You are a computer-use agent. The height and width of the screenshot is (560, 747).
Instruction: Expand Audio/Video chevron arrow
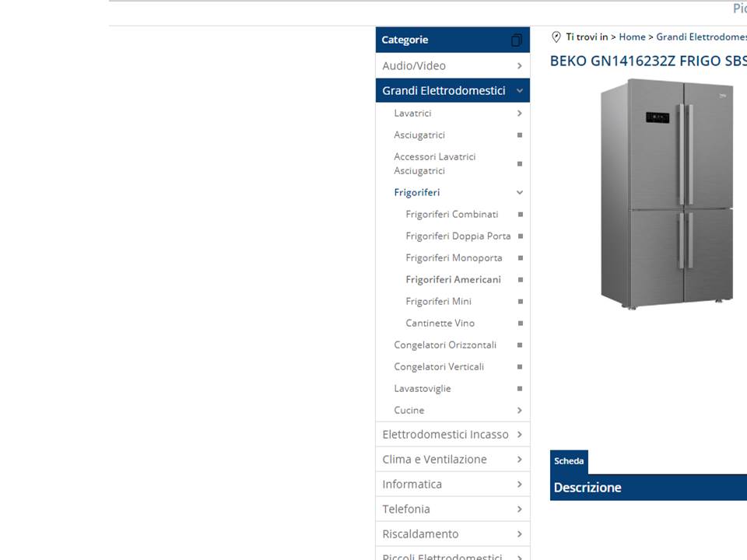[x=520, y=66]
